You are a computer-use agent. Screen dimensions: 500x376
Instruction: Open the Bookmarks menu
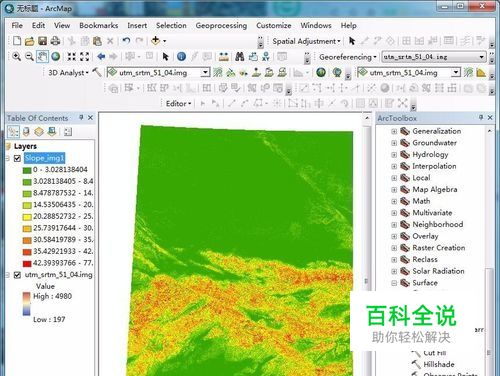click(x=99, y=26)
